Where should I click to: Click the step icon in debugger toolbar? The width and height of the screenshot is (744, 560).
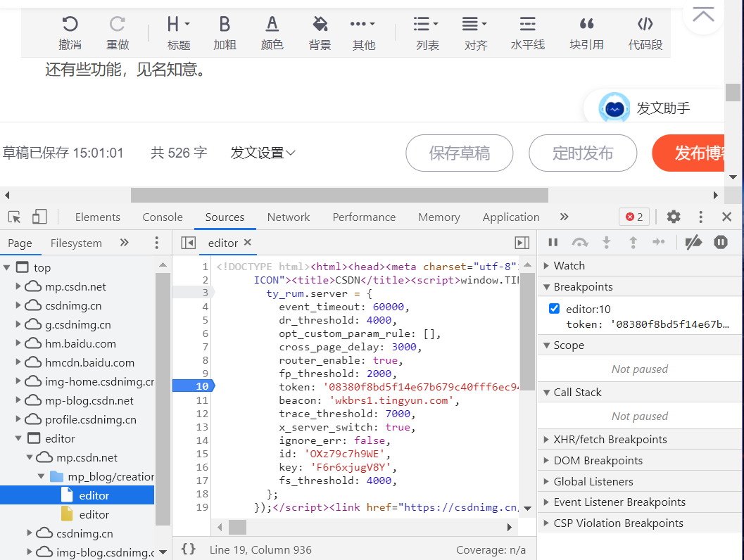pyautogui.click(x=659, y=242)
